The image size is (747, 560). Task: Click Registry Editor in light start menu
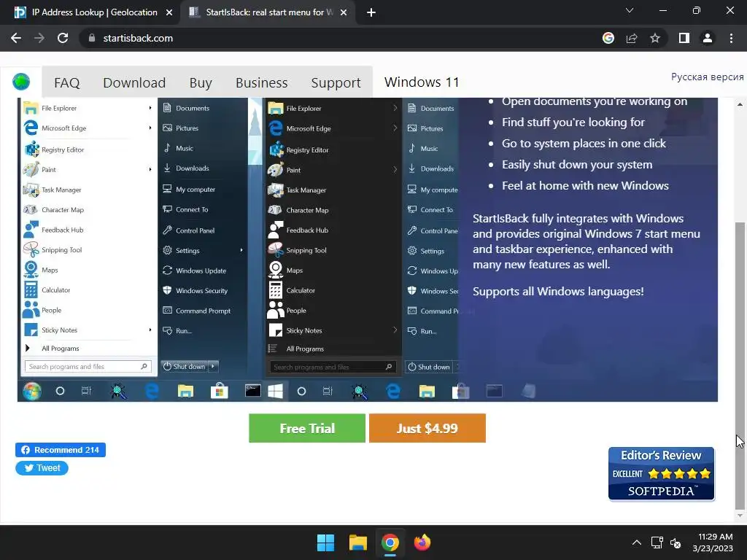pos(63,149)
